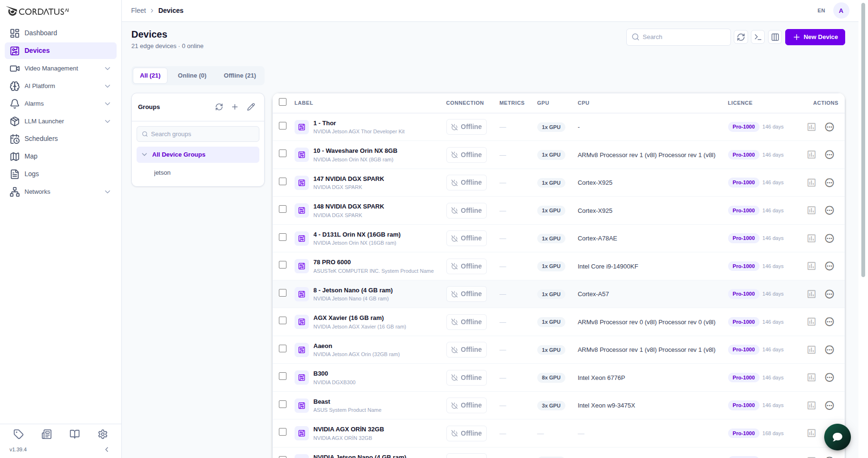This screenshot has width=868, height=458.
Task: Open the column layout icon
Action: [775, 37]
